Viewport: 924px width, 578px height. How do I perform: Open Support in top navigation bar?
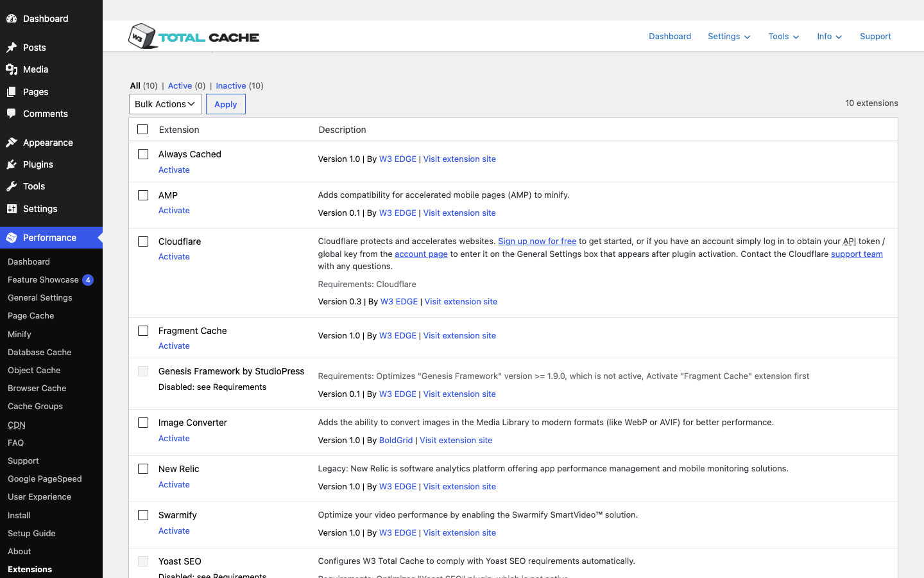875,37
